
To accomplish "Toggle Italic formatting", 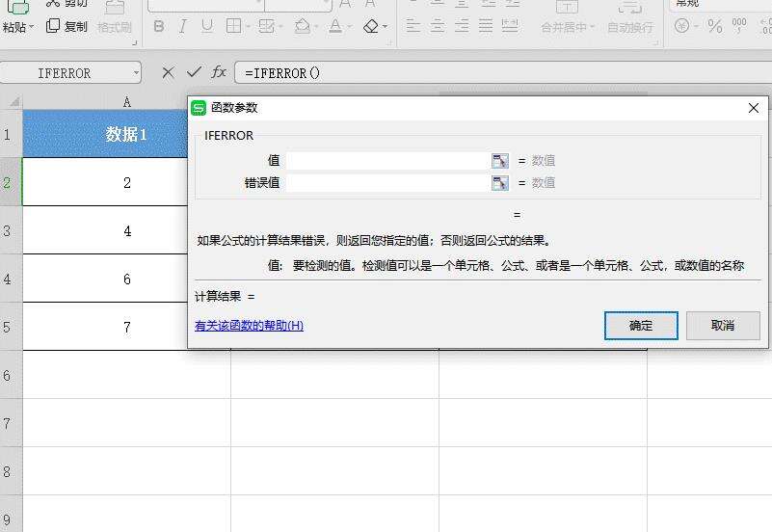I will (183, 26).
